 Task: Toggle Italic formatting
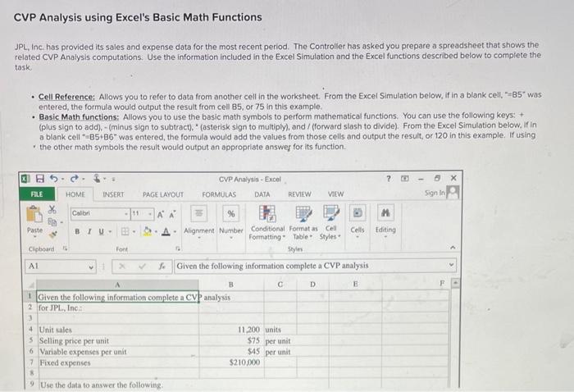(89, 231)
